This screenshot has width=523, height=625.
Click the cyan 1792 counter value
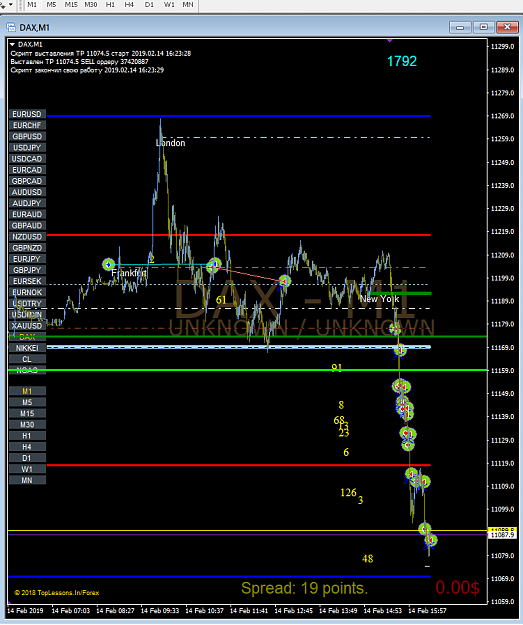(402, 61)
